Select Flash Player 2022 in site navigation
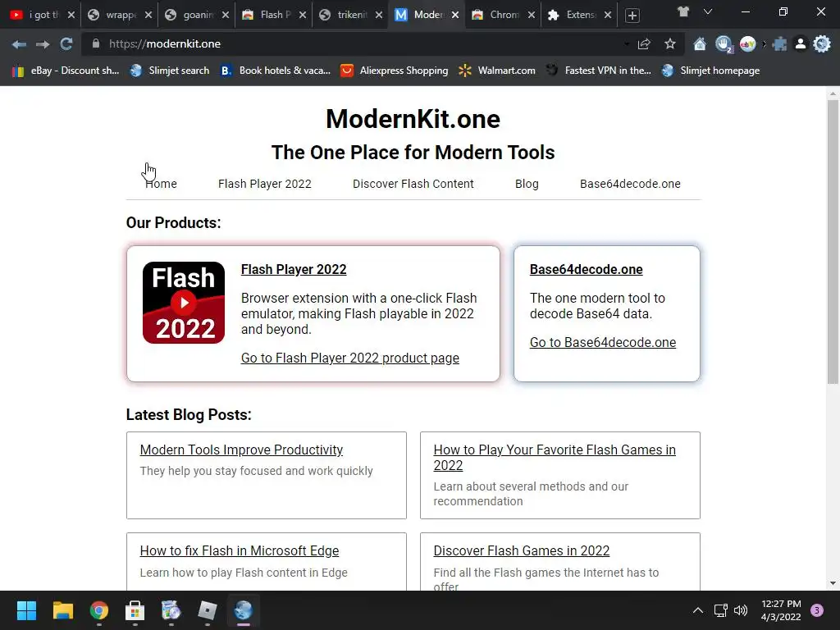The height and width of the screenshot is (630, 840). pos(265,184)
